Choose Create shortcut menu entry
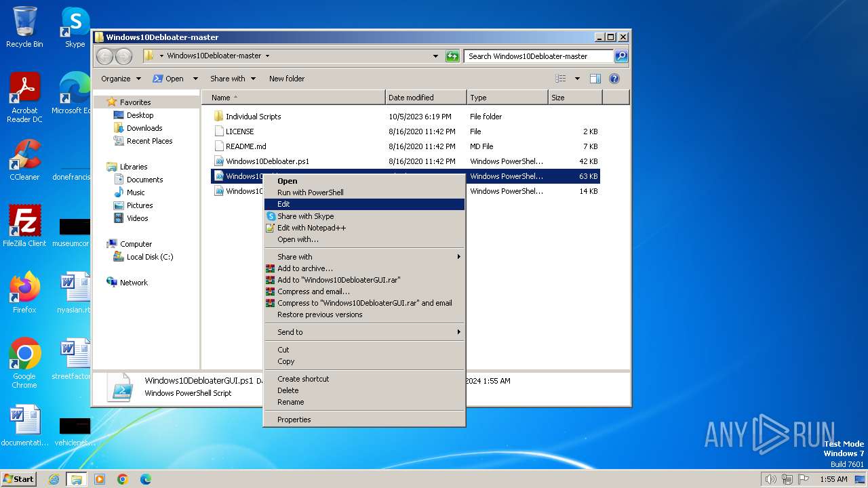The height and width of the screenshot is (488, 868). click(364, 379)
